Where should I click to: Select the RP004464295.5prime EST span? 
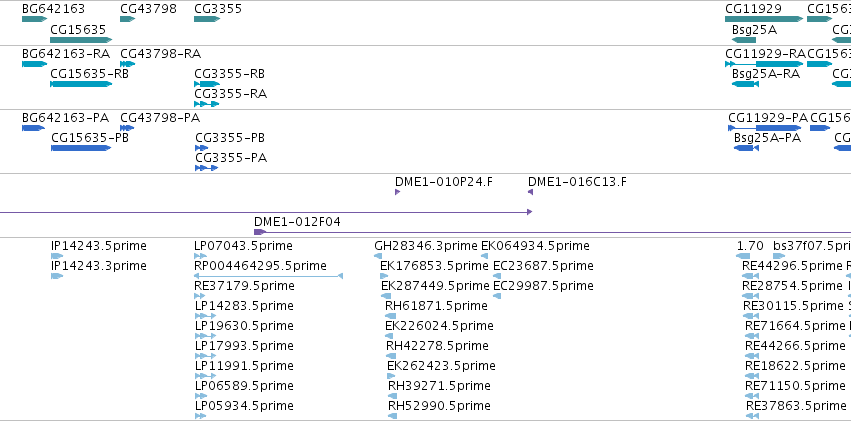pyautogui.click(x=268, y=276)
